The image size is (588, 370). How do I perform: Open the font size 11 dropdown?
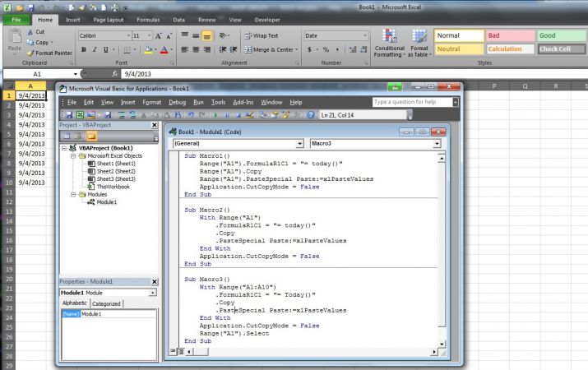[149, 35]
